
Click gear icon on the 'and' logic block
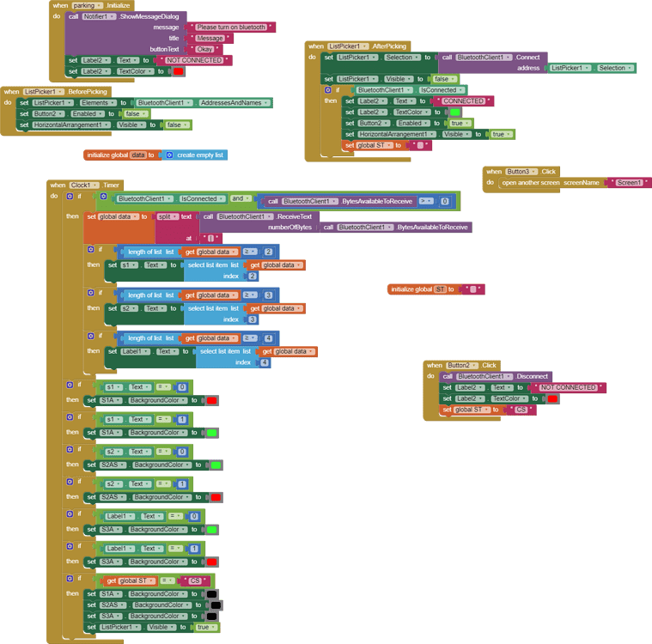(x=104, y=197)
